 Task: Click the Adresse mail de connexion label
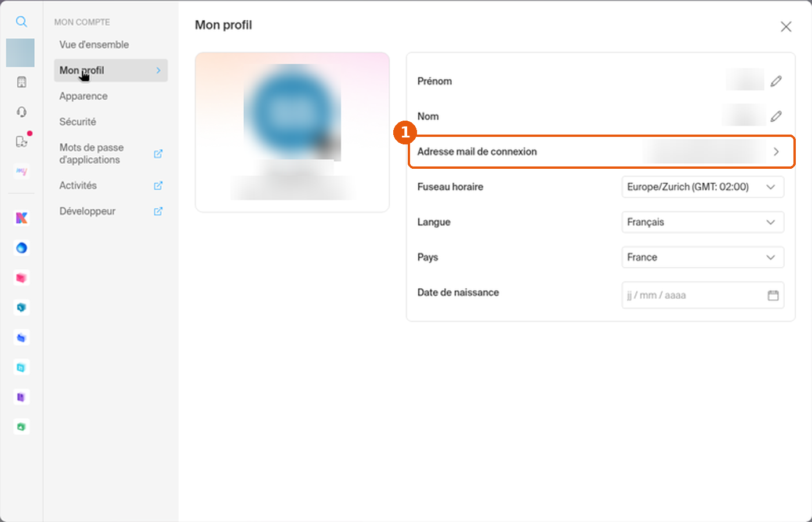coord(477,152)
